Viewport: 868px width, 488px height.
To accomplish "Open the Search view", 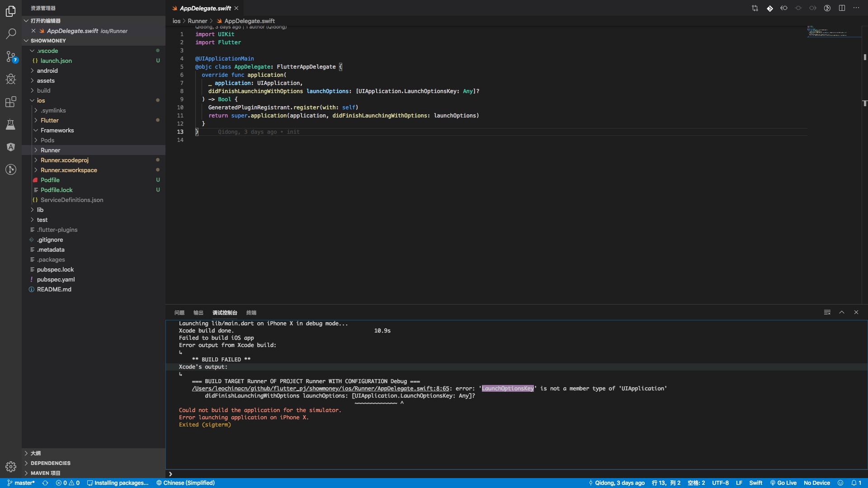I will click(11, 34).
